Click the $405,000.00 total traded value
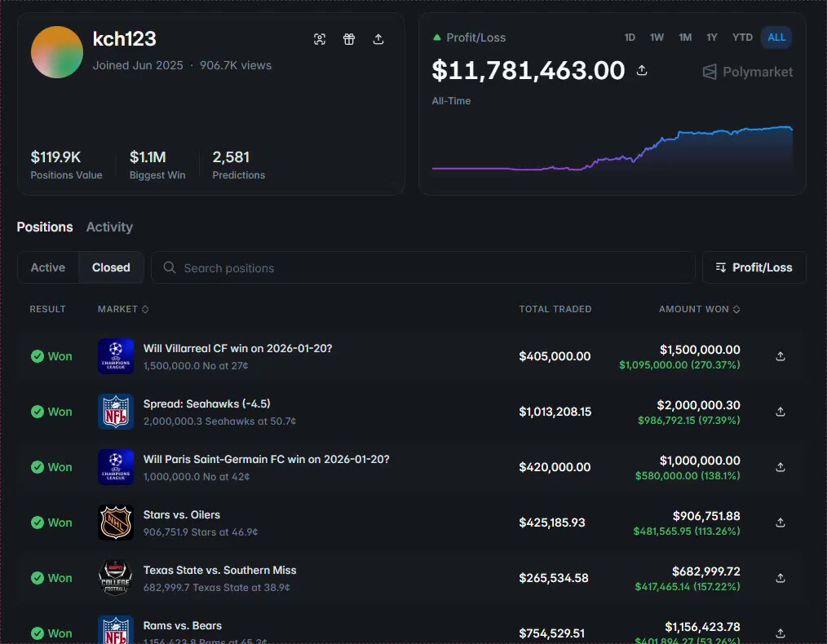 [555, 356]
